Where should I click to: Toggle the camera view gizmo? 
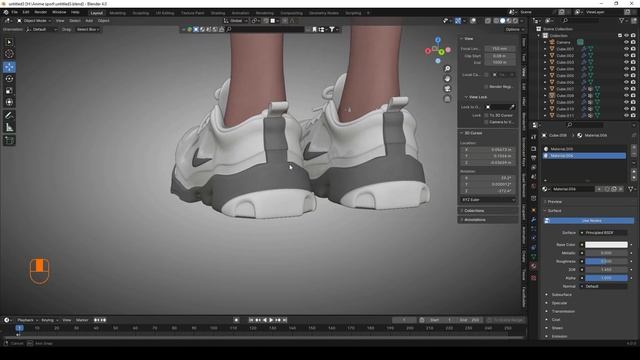[x=447, y=89]
